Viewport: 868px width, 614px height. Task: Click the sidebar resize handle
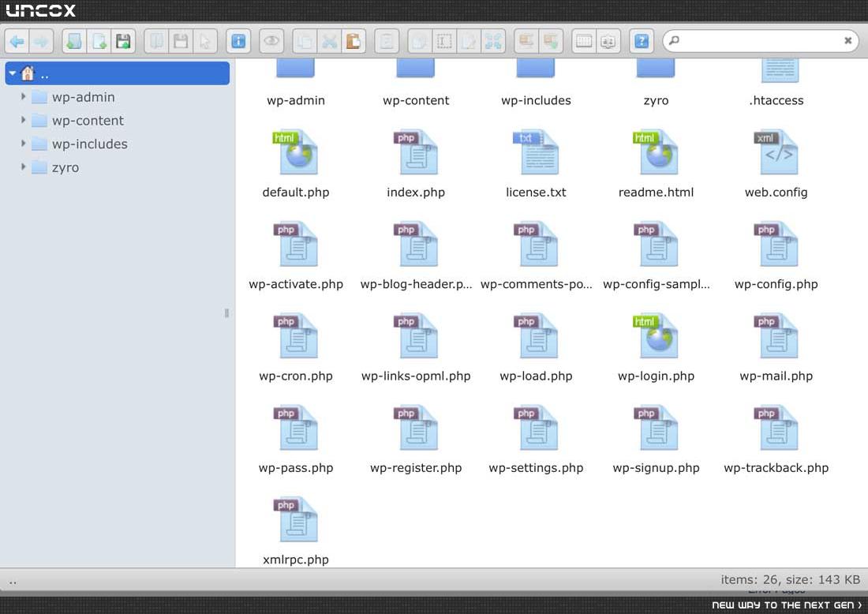(x=226, y=313)
